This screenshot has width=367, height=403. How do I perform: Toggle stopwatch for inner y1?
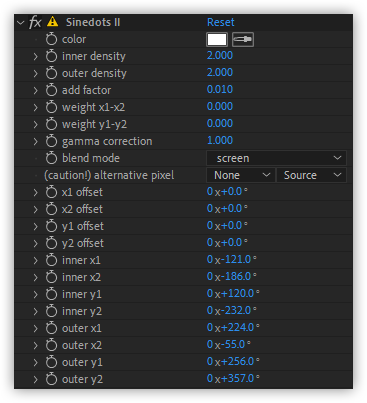point(51,294)
